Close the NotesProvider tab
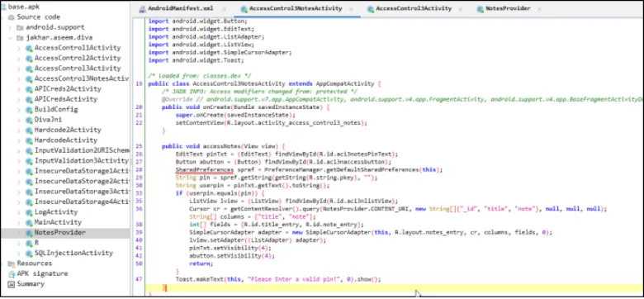644x299 pixels. (539, 9)
